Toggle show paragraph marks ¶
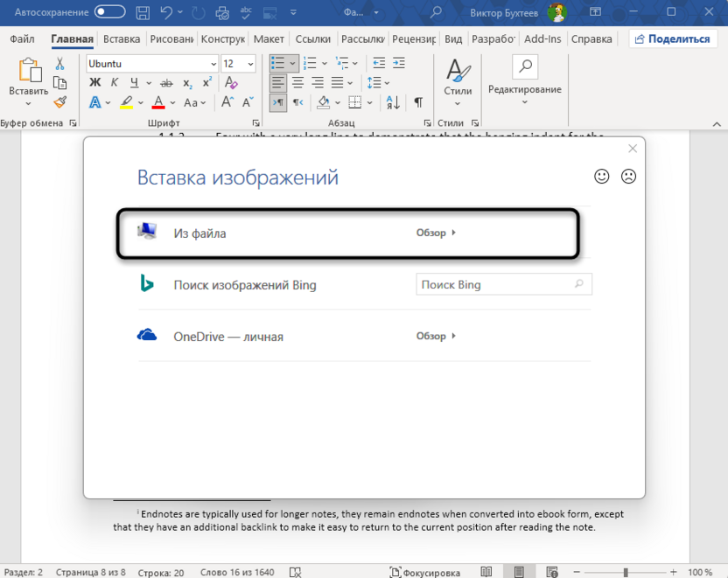 point(418,102)
